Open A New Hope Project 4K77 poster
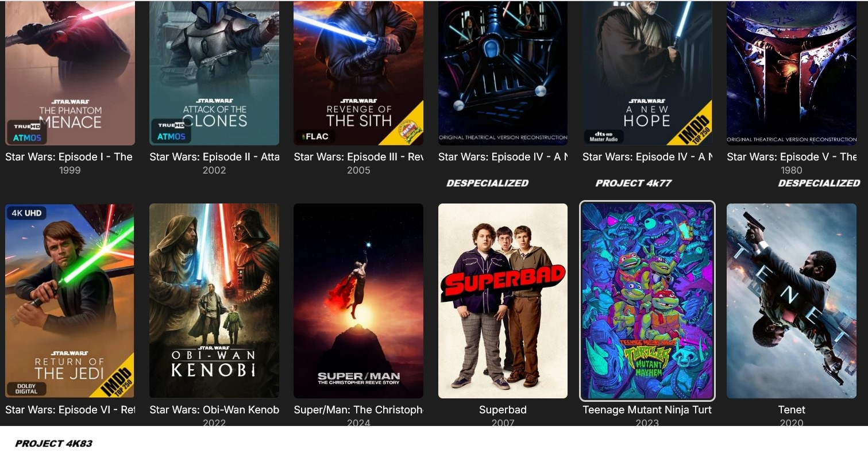This screenshot has height=453, width=868. [647, 73]
